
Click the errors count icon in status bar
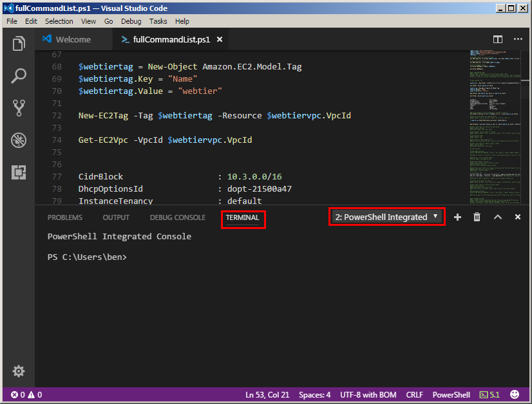[17, 394]
